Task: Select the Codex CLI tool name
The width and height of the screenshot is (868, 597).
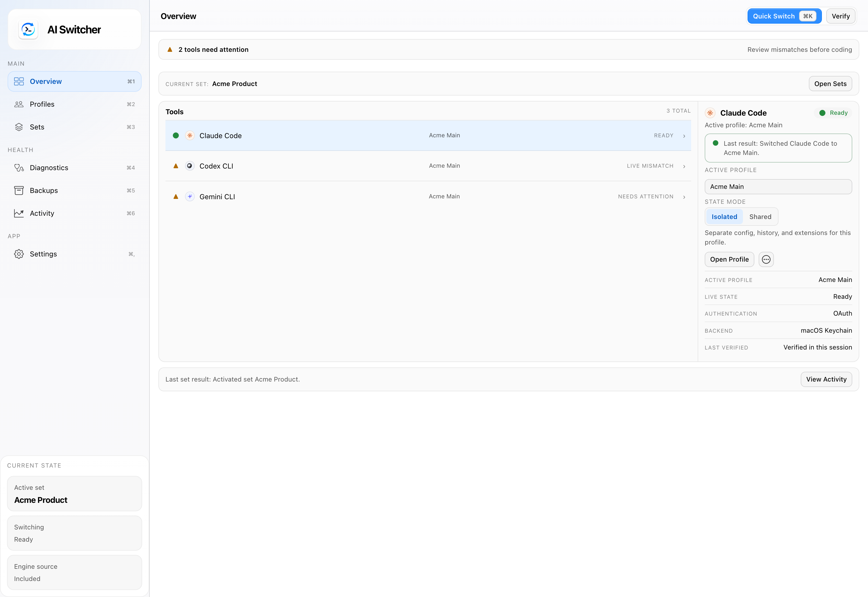Action: [x=216, y=166]
